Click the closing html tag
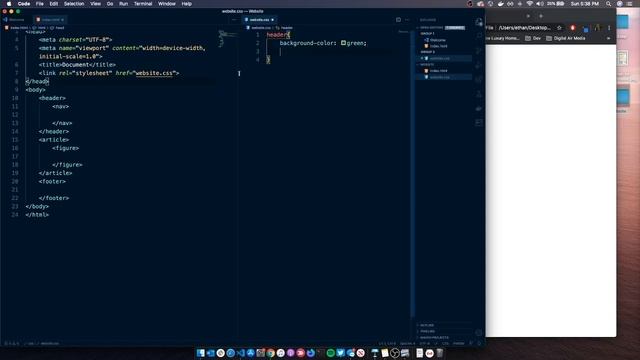 pyautogui.click(x=37, y=215)
